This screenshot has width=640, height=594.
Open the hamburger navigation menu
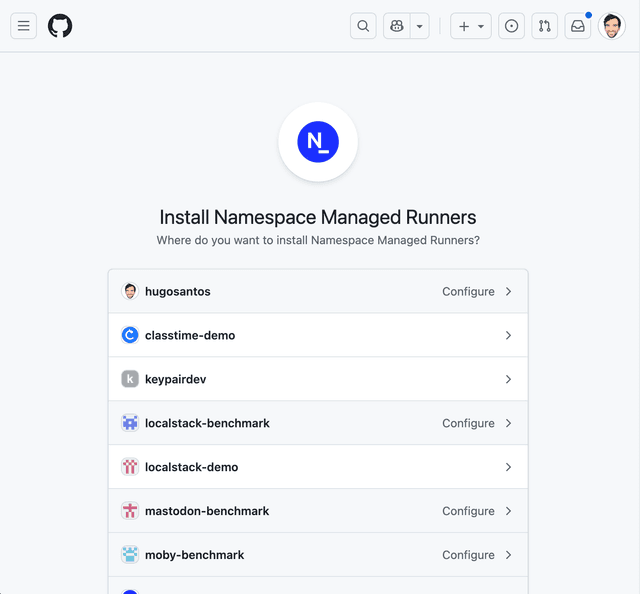(x=23, y=26)
